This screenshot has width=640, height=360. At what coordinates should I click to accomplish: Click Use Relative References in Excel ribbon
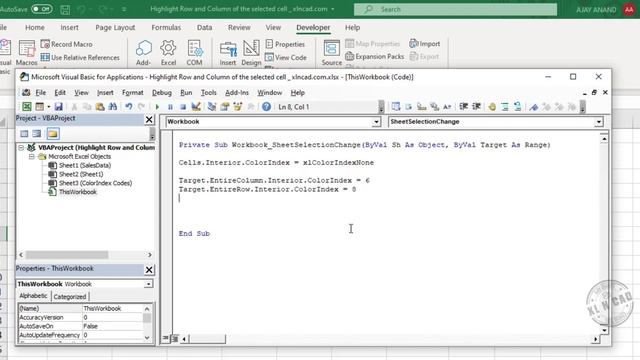(x=80, y=58)
